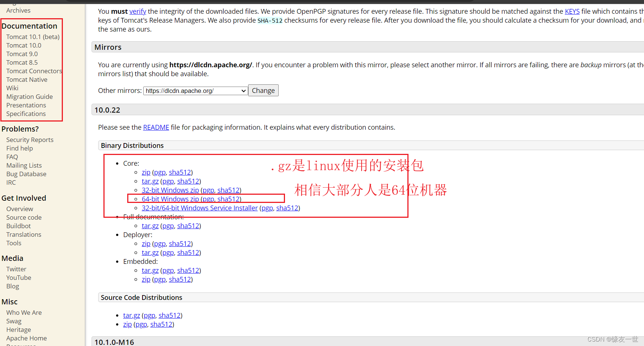Image resolution: width=644 pixels, height=346 pixels.
Task: Open the Archives sidebar link
Action: (x=18, y=10)
